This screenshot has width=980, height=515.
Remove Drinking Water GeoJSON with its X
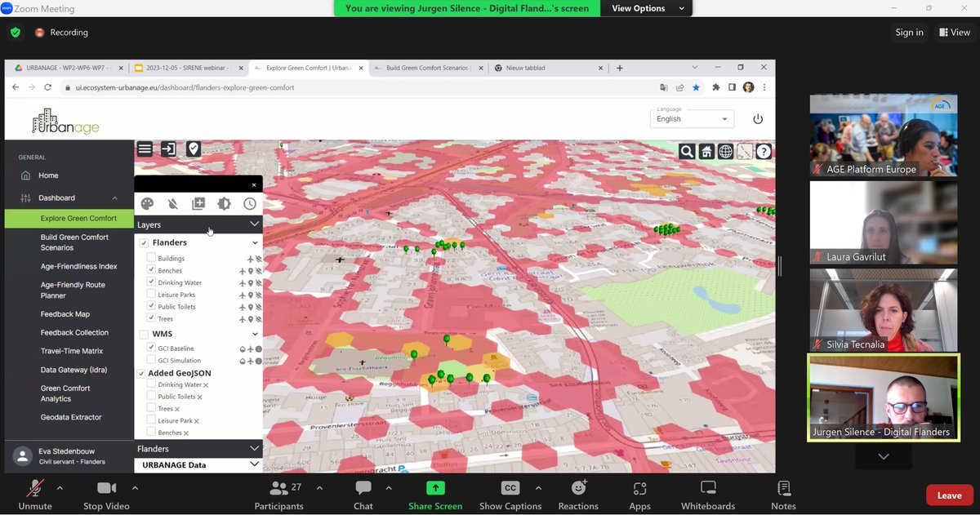206,385
